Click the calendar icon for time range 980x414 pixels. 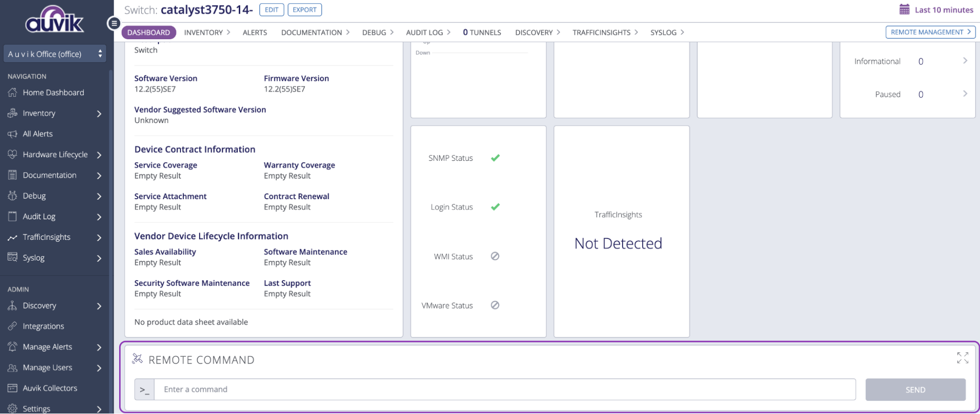pyautogui.click(x=905, y=9)
